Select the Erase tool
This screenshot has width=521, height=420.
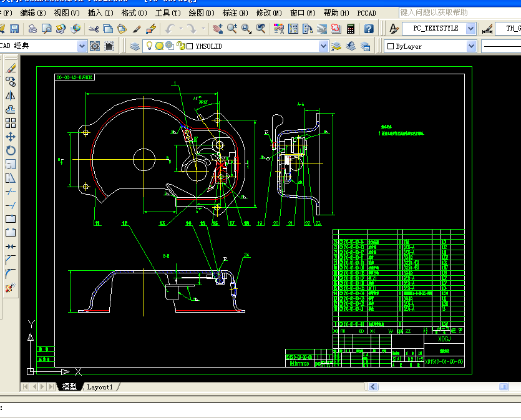pyautogui.click(x=11, y=69)
